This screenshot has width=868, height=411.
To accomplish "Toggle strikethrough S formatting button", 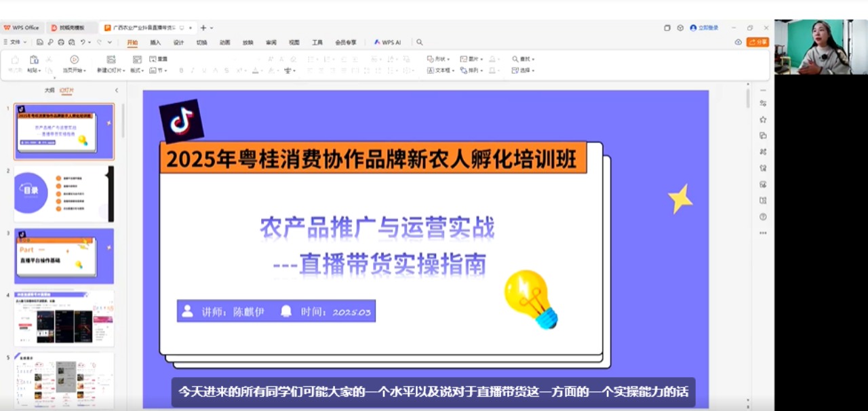I will click(226, 71).
